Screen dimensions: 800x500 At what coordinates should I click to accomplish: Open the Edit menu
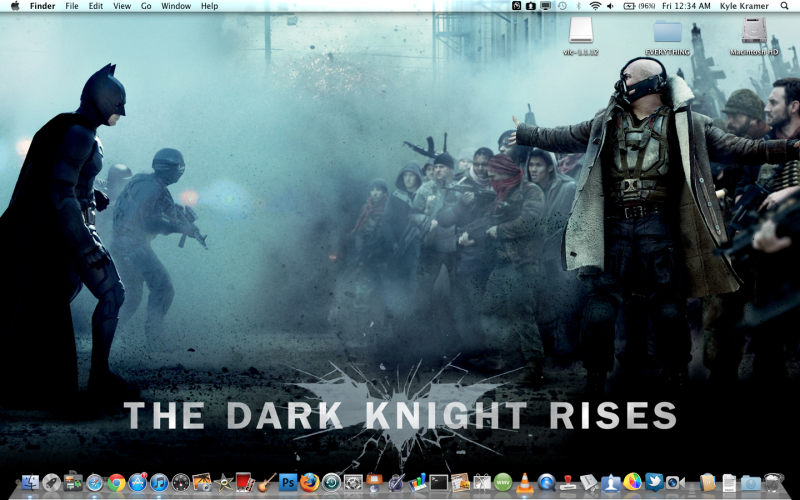tap(96, 6)
